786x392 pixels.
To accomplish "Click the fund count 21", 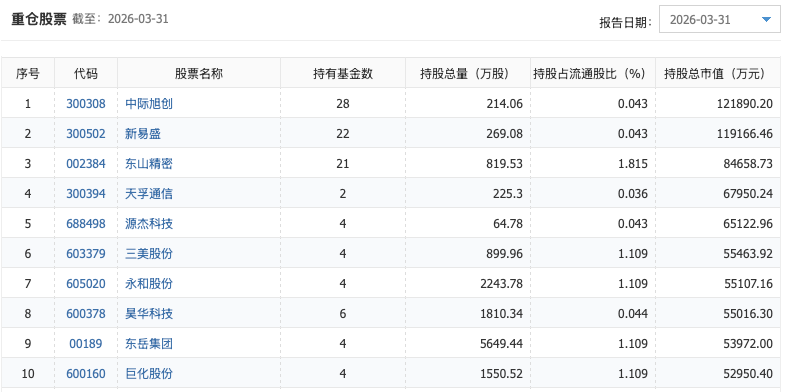I will point(343,164).
